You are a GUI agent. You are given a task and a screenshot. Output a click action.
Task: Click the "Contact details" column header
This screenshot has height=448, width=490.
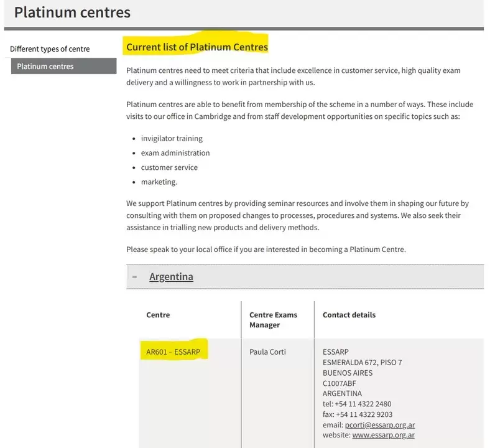(x=349, y=315)
